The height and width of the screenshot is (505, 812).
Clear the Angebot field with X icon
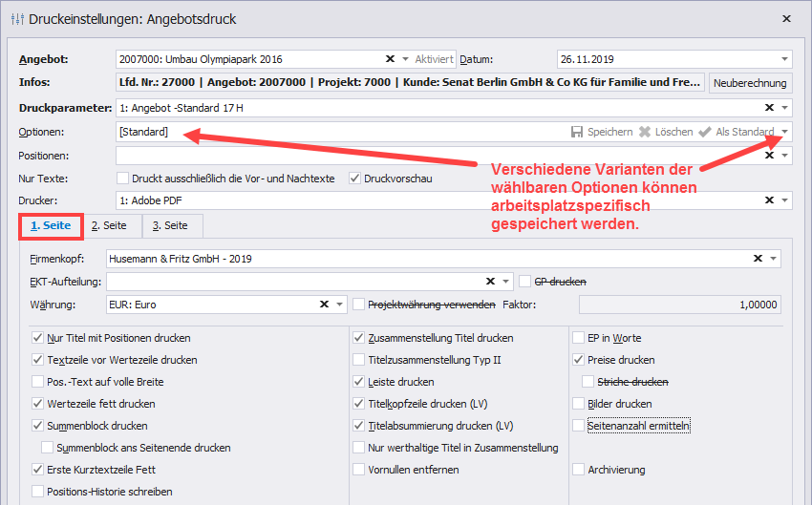pos(390,59)
